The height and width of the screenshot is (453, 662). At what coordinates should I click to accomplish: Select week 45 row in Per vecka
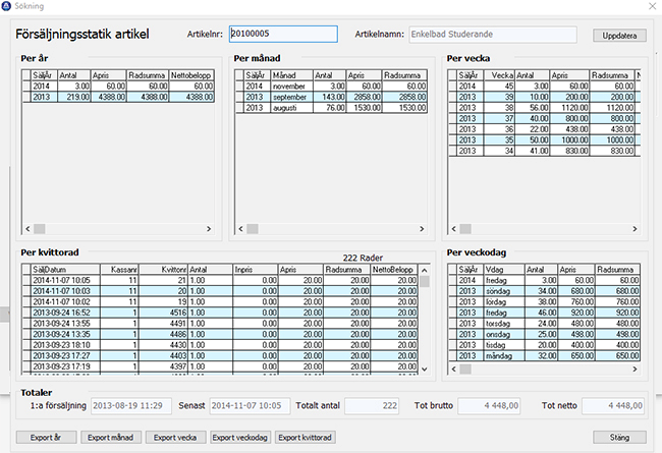[x=544, y=86]
